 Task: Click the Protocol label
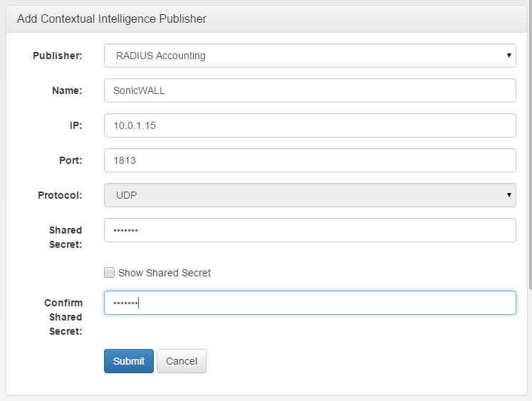(x=60, y=195)
